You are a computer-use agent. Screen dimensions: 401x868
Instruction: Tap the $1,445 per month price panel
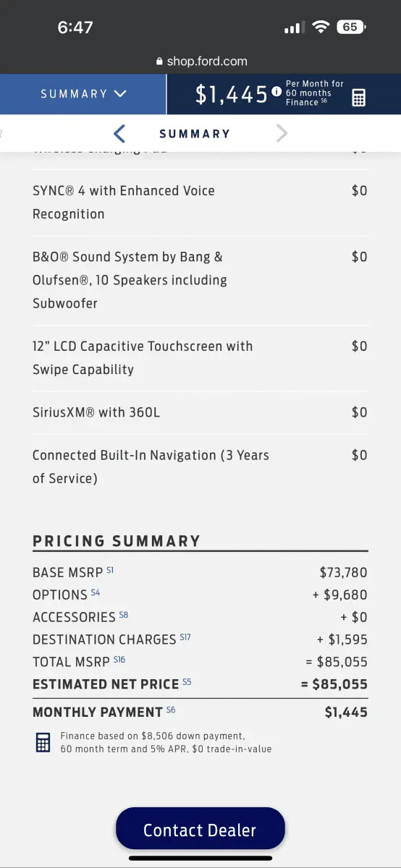[x=284, y=94]
